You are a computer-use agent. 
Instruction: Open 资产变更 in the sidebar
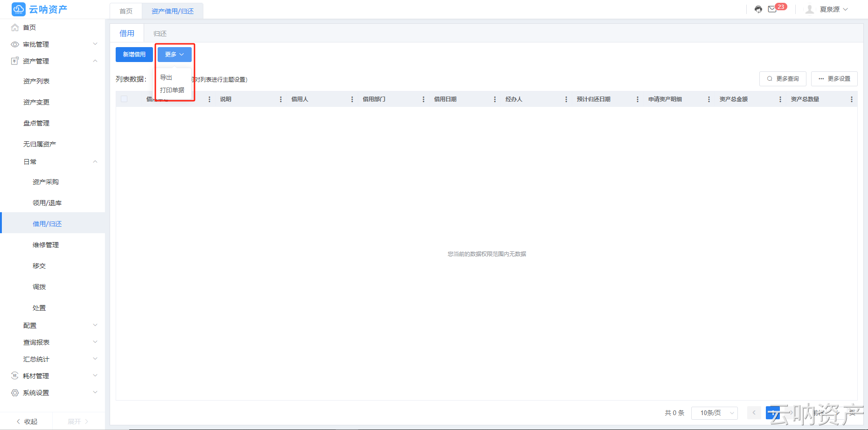(x=36, y=102)
